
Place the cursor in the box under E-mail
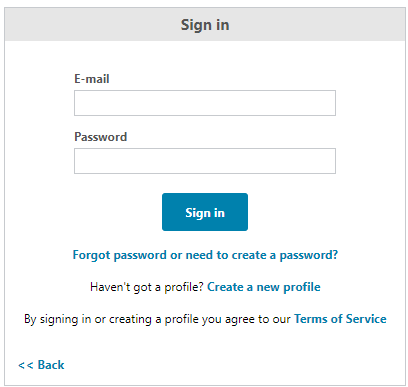[x=205, y=103]
